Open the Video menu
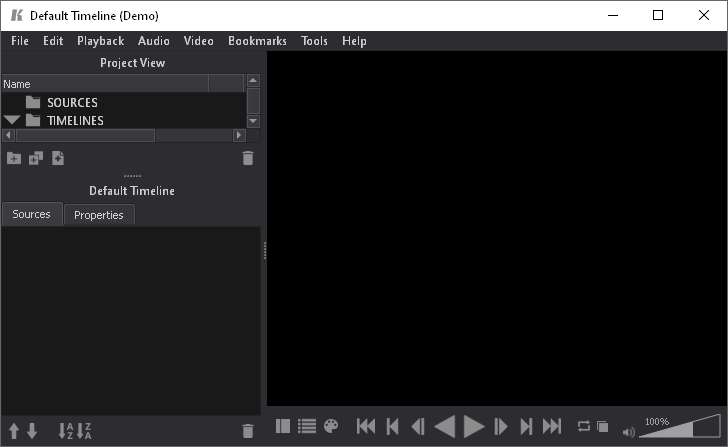Screen dimensions: 728x447 [198, 41]
